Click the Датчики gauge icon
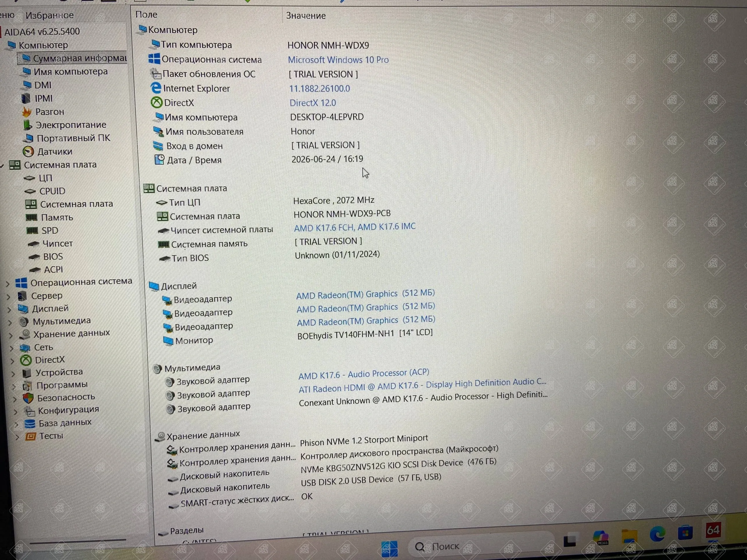 28,152
